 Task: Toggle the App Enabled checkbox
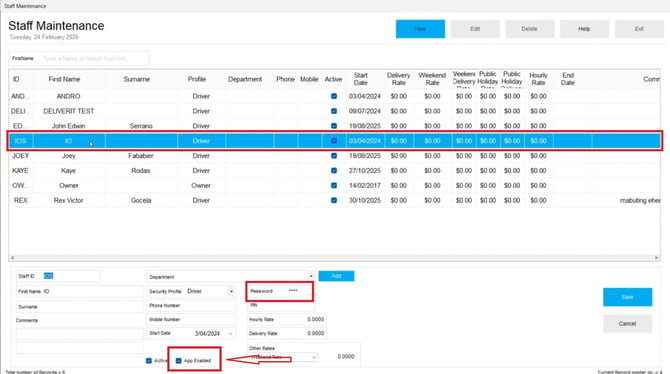[179, 361]
